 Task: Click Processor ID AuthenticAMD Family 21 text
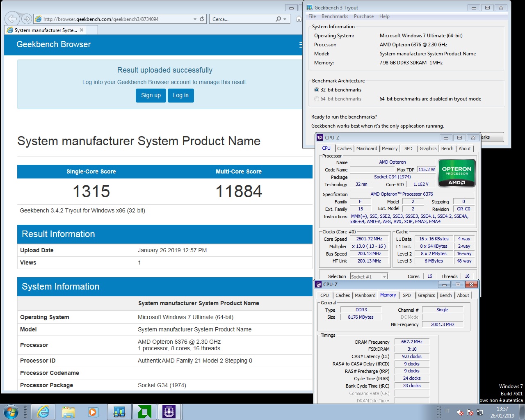195,361
